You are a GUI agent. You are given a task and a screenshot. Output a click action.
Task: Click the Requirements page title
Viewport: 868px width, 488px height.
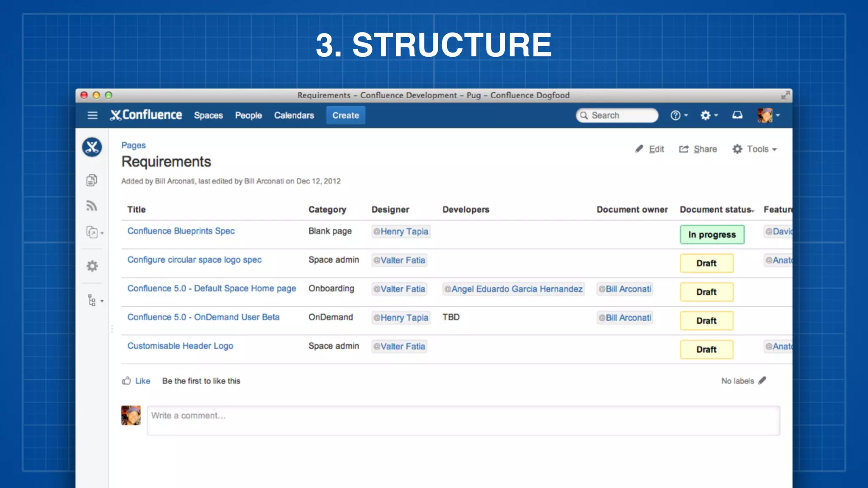point(166,162)
